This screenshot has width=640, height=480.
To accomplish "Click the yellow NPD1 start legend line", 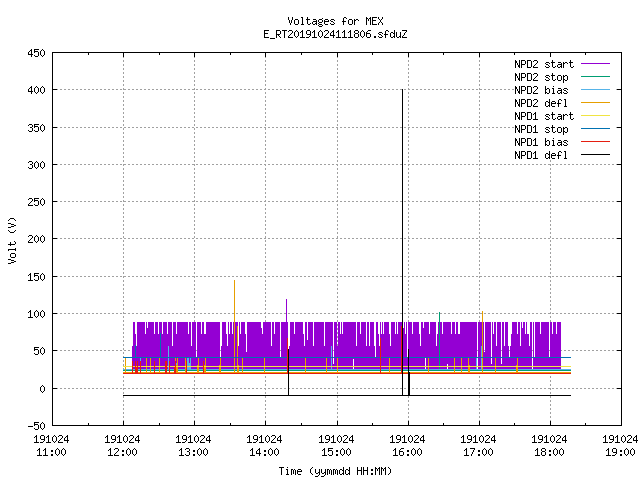I will tap(596, 116).
